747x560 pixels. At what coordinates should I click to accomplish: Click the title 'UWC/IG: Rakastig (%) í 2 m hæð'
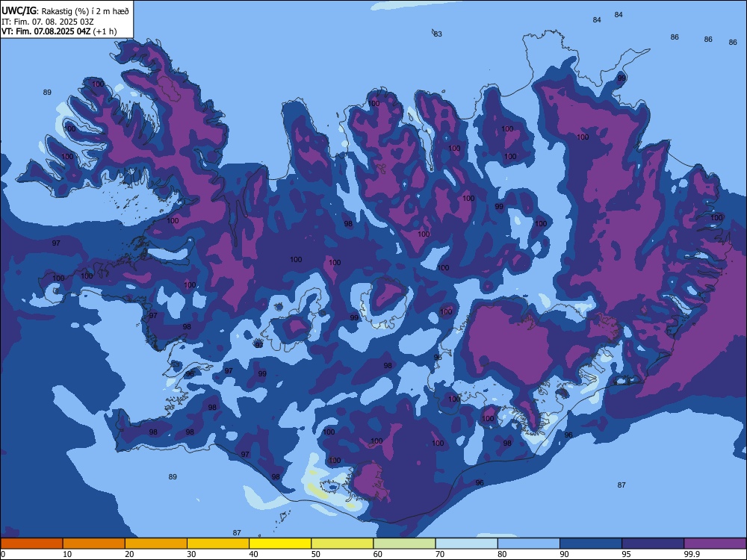[65, 11]
